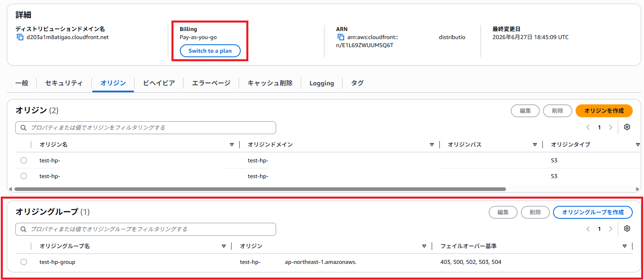Select the second test-hp- origin radio button
The image size is (644, 280).
click(x=24, y=176)
